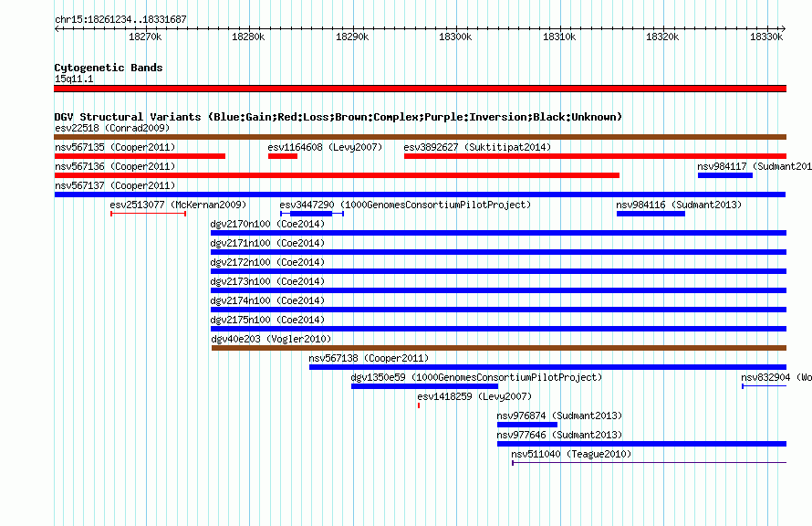Open esv2513077 (McKernan2009) label
Screen dimensions: 812x526
(178, 205)
